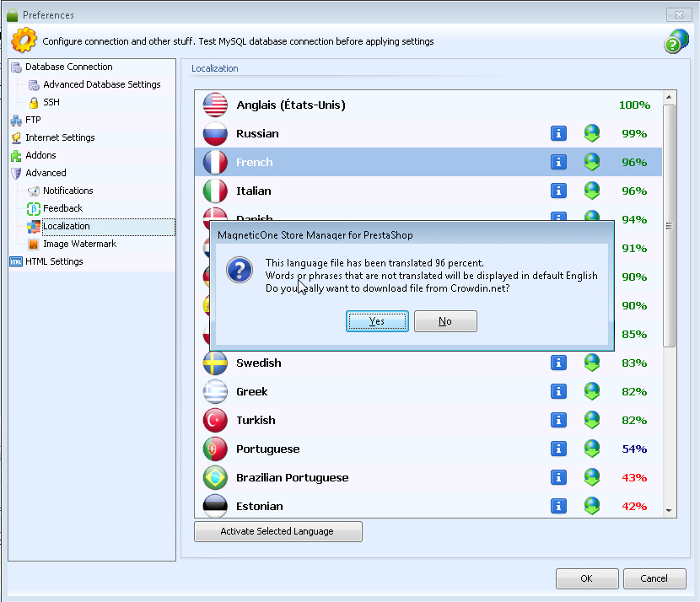Download the Russian translation via globe icon
The width and height of the screenshot is (700, 602).
coord(592,133)
